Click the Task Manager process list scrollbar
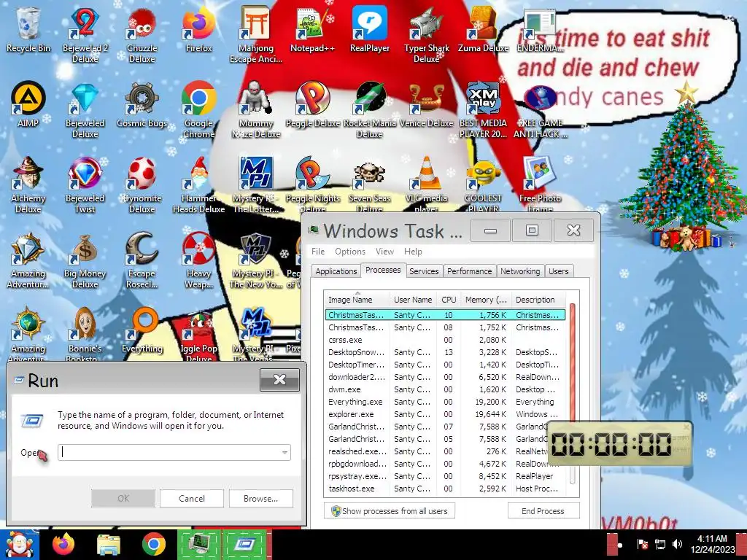 click(x=573, y=393)
